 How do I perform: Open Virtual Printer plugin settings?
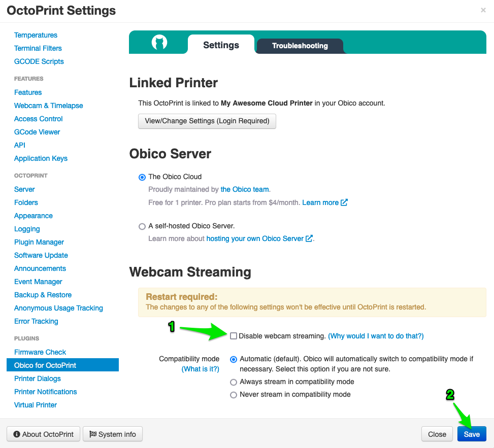(36, 405)
